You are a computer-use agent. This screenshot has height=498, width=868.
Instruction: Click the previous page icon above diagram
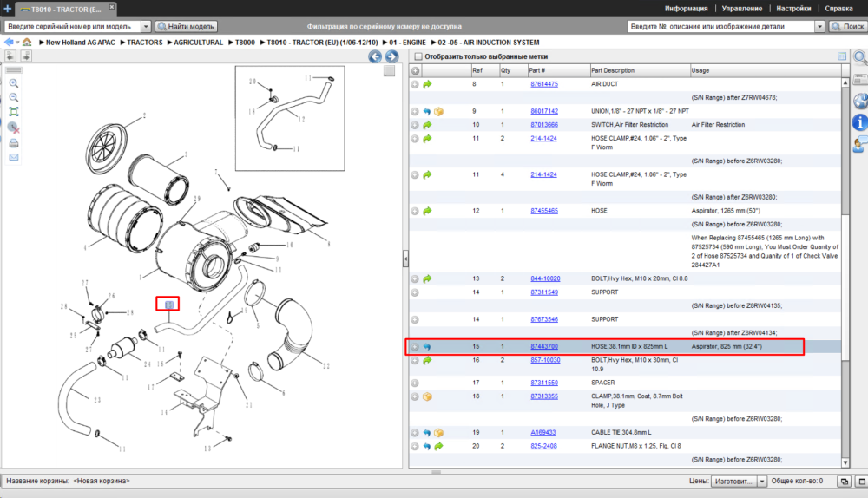tap(10, 56)
